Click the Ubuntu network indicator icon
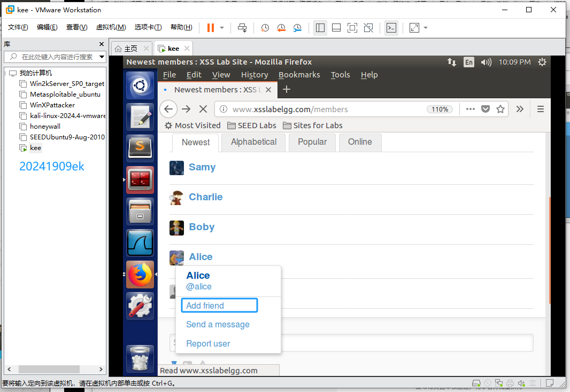The height and width of the screenshot is (392, 570). pyautogui.click(x=452, y=62)
